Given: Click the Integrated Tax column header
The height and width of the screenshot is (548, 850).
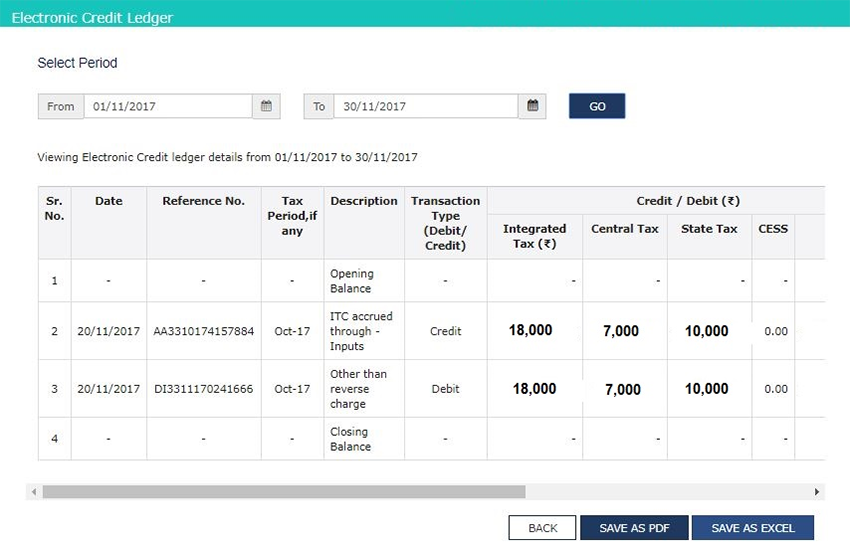Looking at the screenshot, I should (x=534, y=236).
